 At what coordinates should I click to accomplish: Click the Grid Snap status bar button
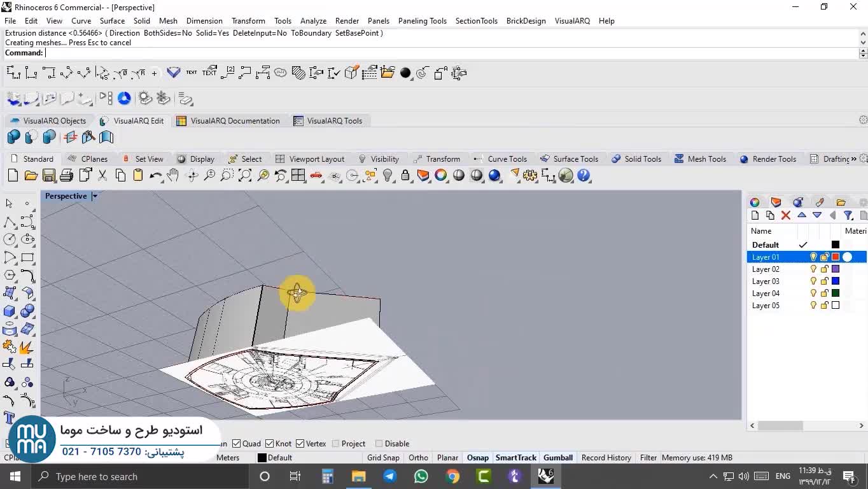(x=383, y=458)
